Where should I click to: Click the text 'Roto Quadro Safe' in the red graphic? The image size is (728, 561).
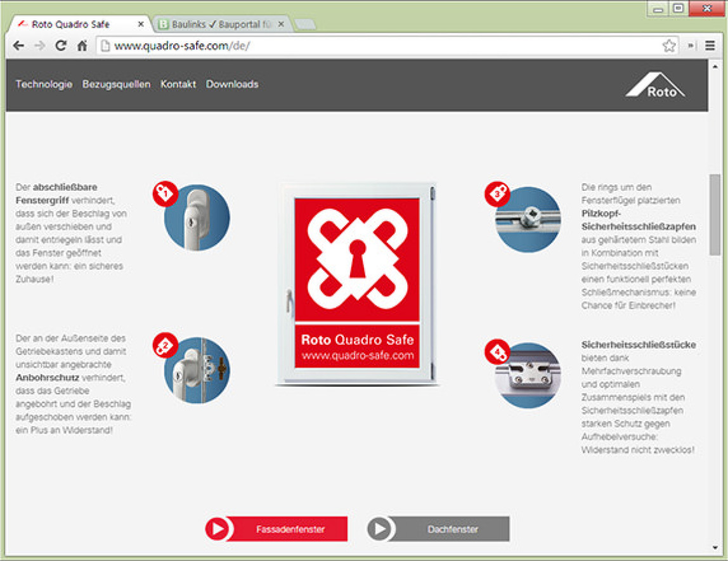pyautogui.click(x=358, y=340)
